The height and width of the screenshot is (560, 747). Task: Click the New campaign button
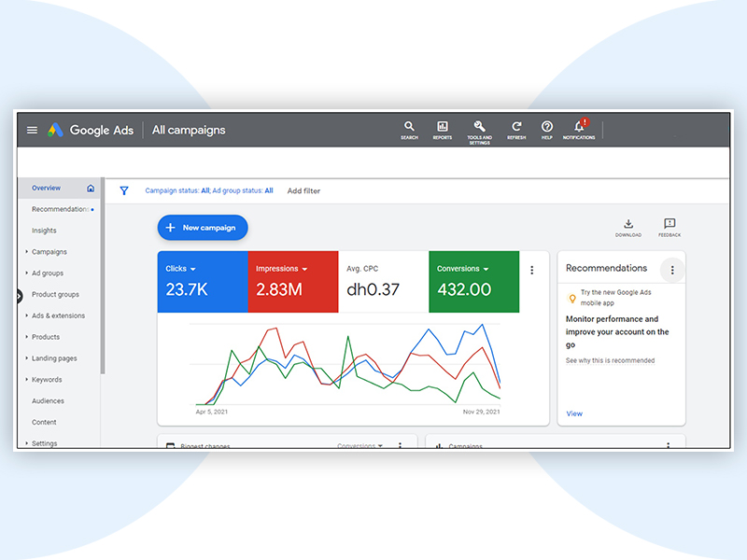[203, 228]
